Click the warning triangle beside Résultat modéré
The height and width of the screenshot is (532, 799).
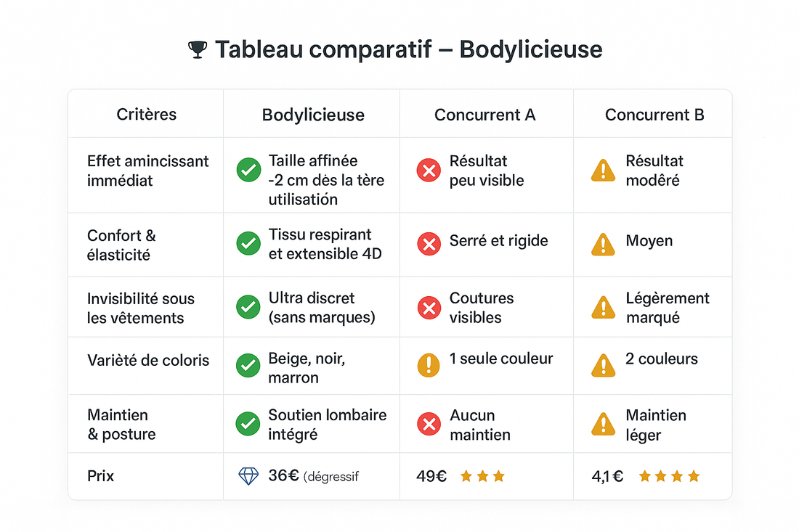tap(604, 171)
